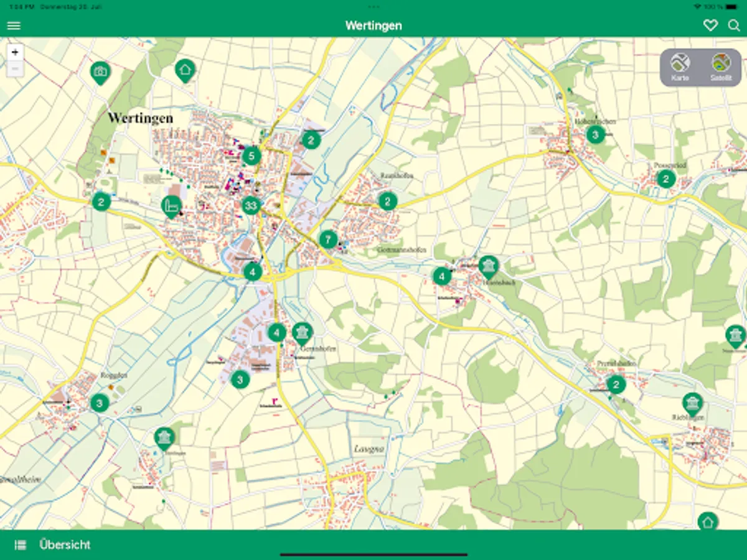Open the 2 cluster at Prettelshofen
This screenshot has height=560, width=747.
coord(616,384)
